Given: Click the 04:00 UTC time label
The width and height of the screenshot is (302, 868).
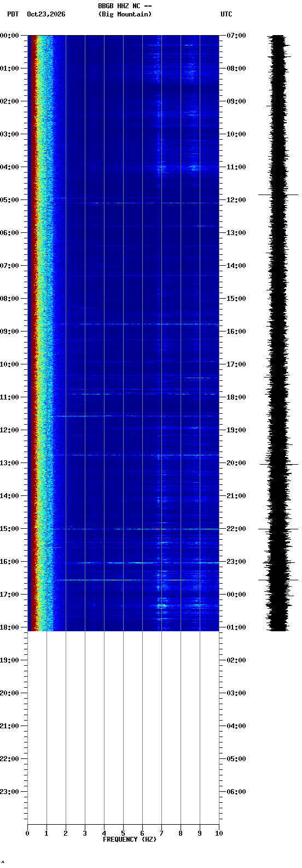Looking at the screenshot, I should click(x=236, y=726).
